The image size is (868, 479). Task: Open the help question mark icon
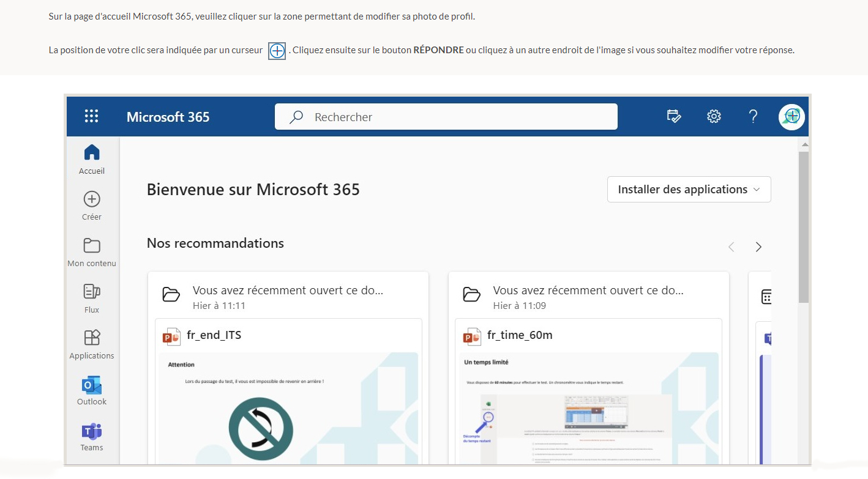[754, 116]
